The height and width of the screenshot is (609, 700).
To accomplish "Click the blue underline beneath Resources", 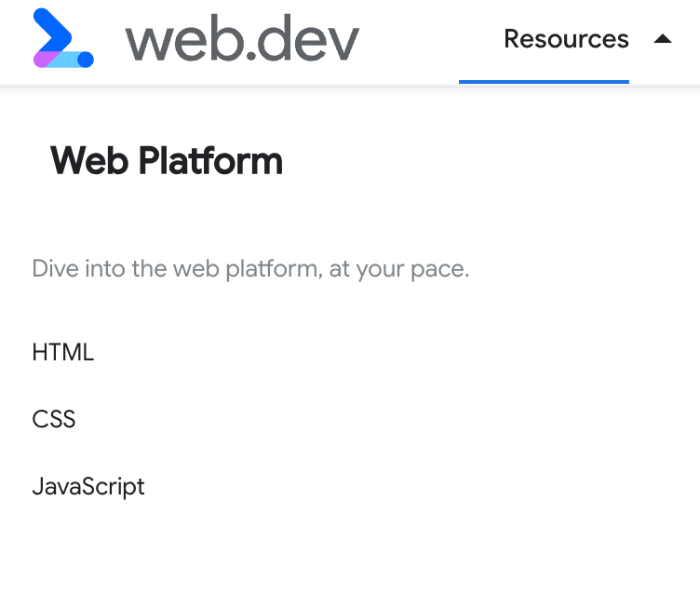I will pyautogui.click(x=544, y=82).
